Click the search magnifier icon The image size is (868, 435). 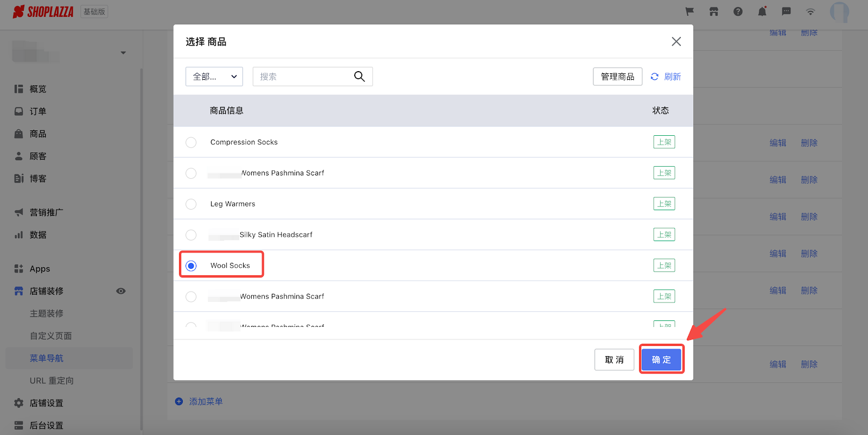pos(359,77)
